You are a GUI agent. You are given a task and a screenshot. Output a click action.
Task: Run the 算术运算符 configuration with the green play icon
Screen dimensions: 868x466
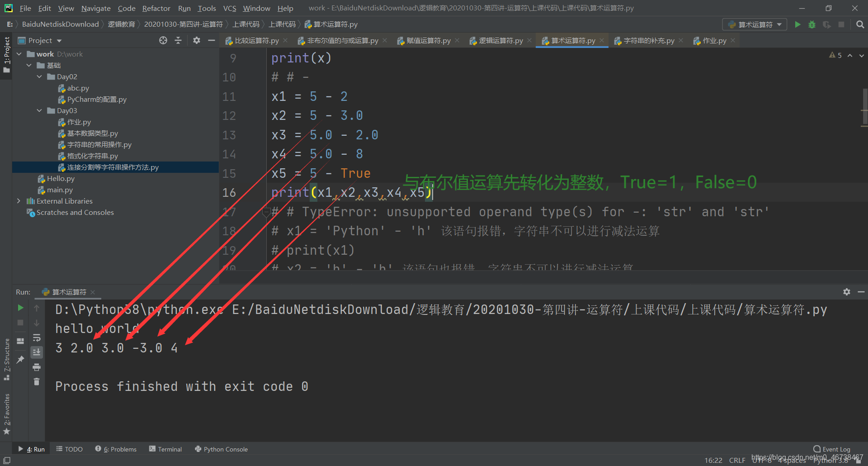[797, 24]
